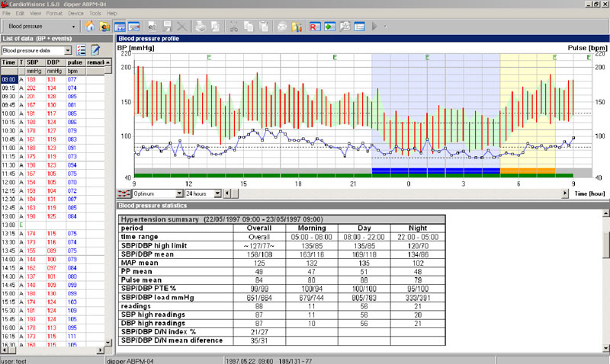This screenshot has width=610, height=364.
Task: Click the red X delete icon
Action: 181,27
